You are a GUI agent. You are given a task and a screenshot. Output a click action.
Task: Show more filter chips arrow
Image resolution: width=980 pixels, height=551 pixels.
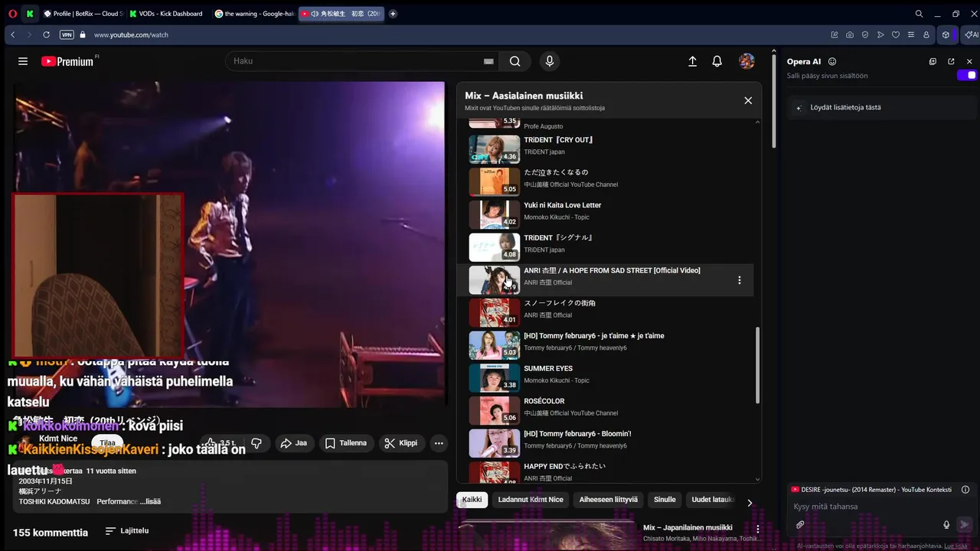750,503
